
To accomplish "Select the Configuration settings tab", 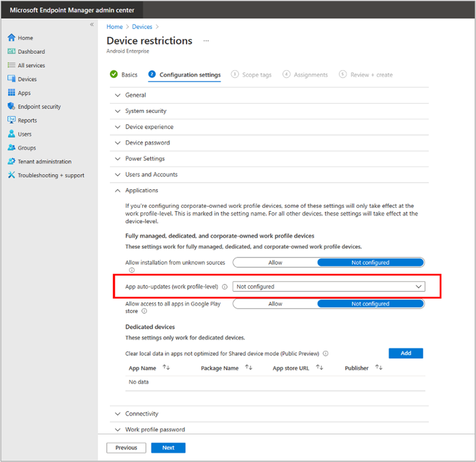I will click(x=184, y=75).
